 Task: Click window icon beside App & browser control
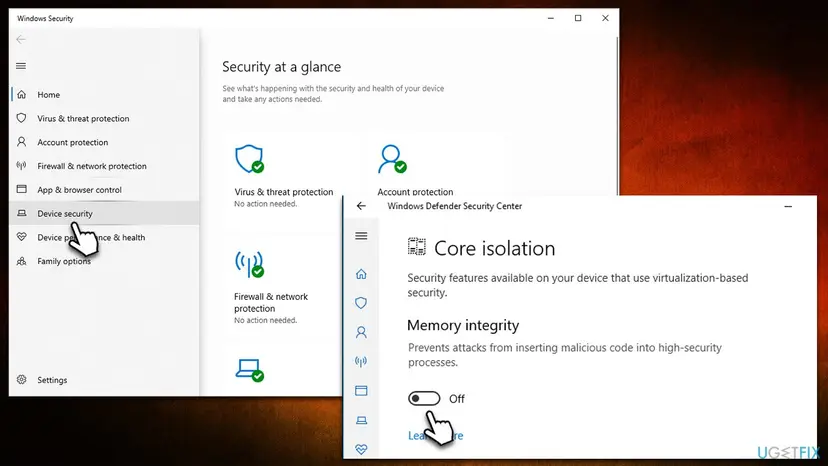pos(22,189)
